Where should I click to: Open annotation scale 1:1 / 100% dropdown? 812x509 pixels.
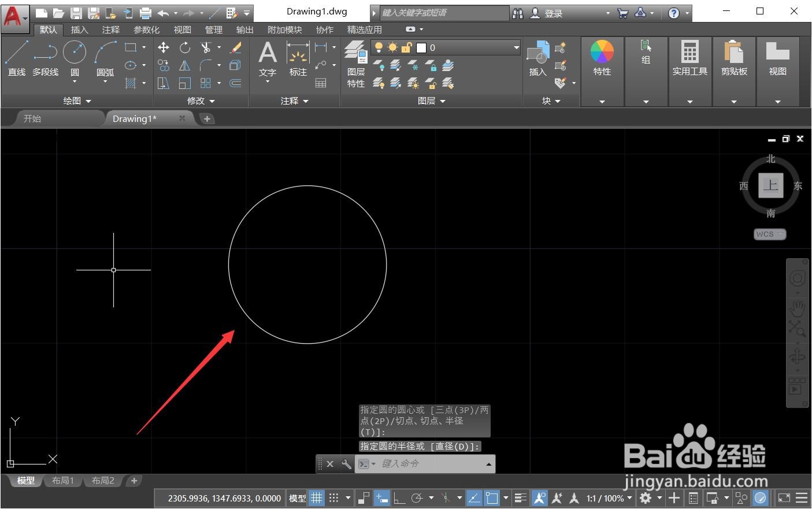pyautogui.click(x=609, y=498)
